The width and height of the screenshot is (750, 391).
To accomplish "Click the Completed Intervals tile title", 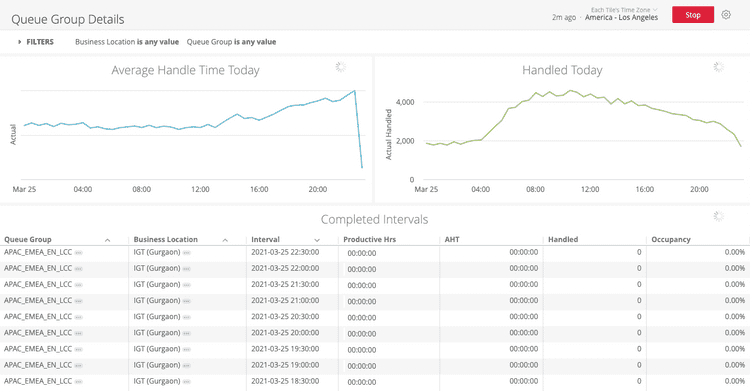I will click(x=374, y=220).
